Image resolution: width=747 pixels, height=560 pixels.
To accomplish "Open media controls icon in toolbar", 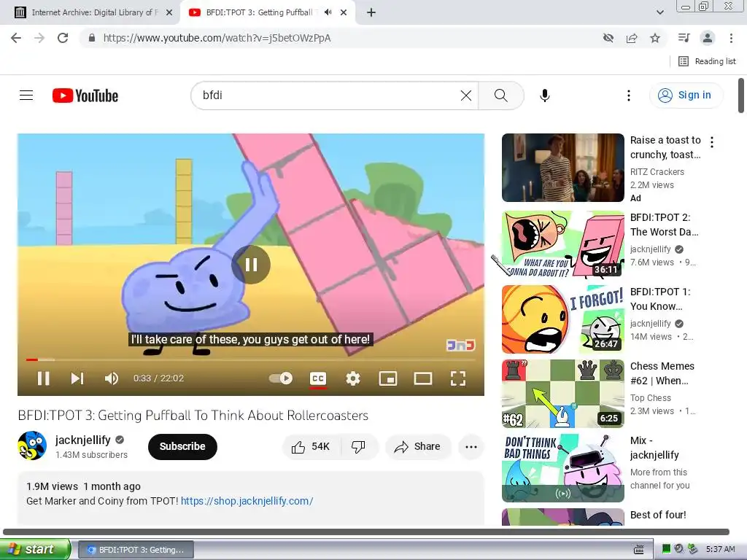I will [x=684, y=38].
